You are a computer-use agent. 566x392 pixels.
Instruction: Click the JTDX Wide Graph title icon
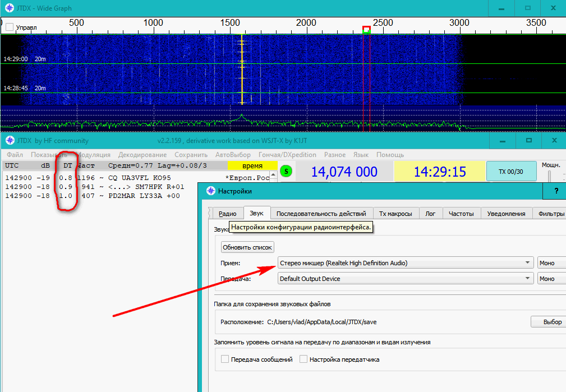coord(9,8)
